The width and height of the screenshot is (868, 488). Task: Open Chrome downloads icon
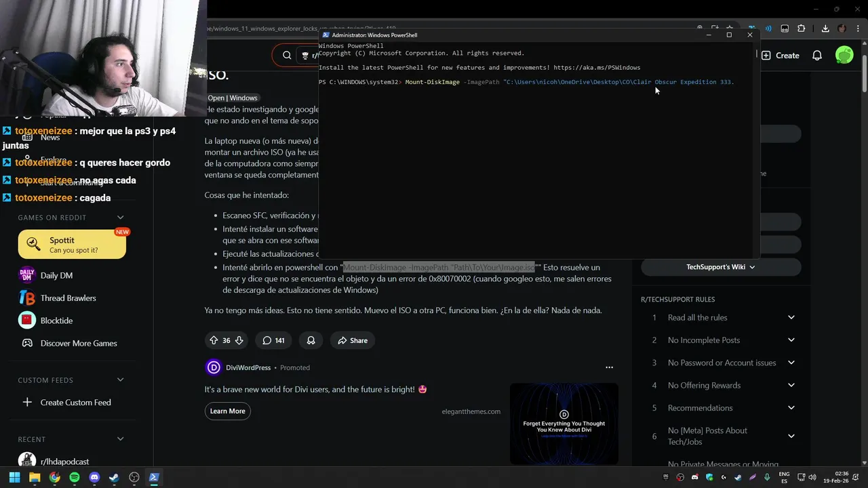click(x=825, y=28)
